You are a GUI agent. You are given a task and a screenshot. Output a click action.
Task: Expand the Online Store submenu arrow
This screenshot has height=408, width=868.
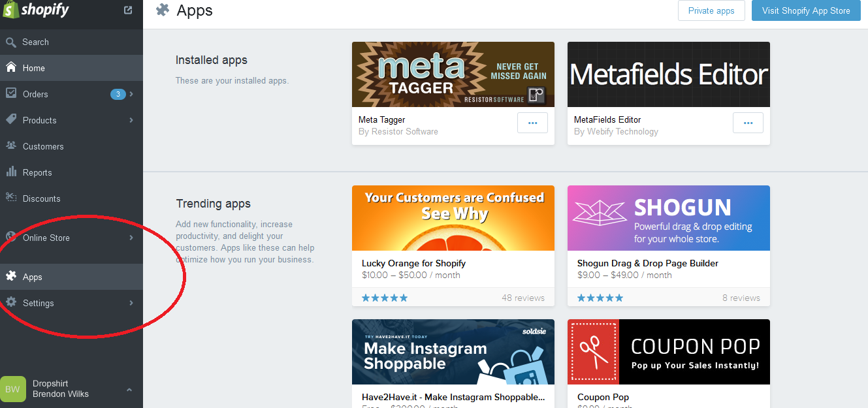click(131, 238)
